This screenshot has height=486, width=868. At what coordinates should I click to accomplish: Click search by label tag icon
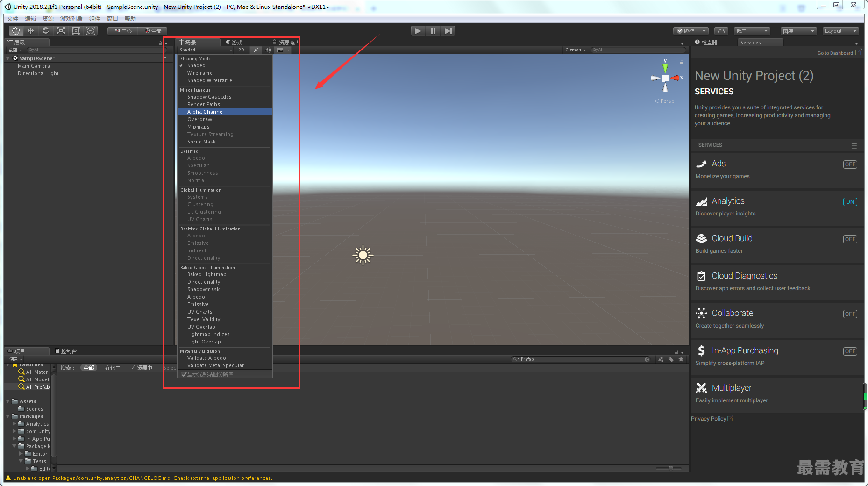pyautogui.click(x=671, y=359)
